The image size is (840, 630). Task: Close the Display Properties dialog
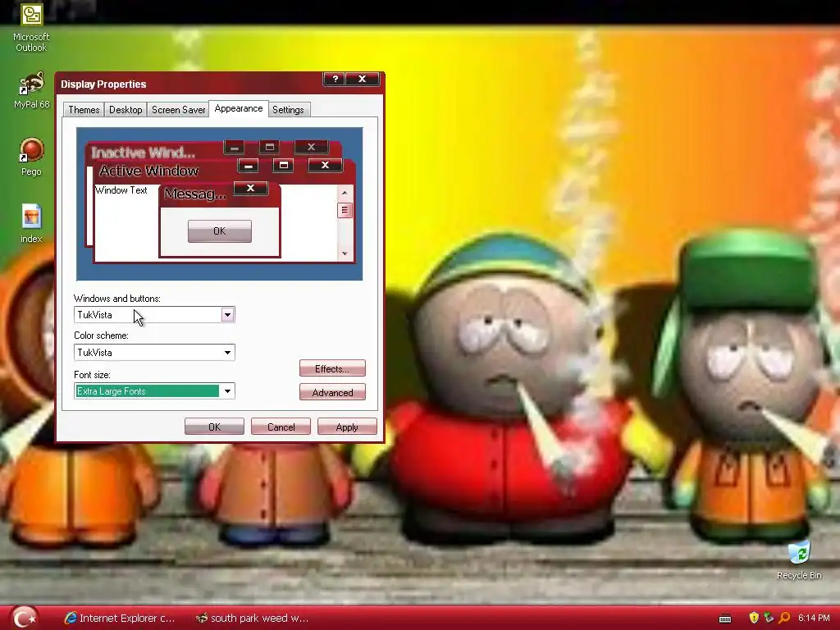point(362,79)
